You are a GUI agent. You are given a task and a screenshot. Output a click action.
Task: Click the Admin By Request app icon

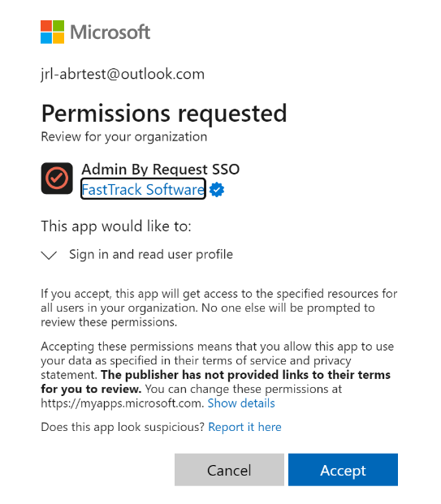(57, 178)
